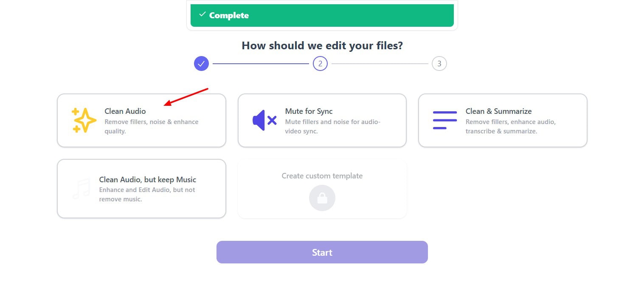Click the checkmark in the Complete bar
The height and width of the screenshot is (305, 644).
point(202,14)
